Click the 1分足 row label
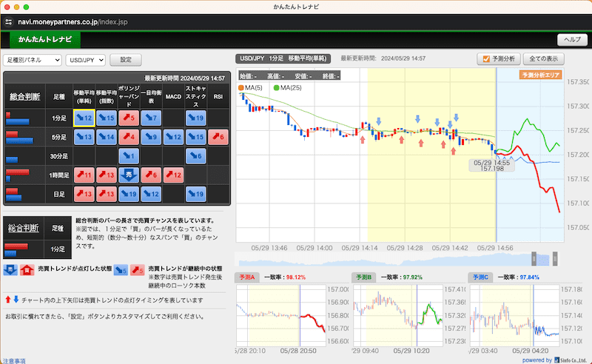 coord(59,118)
